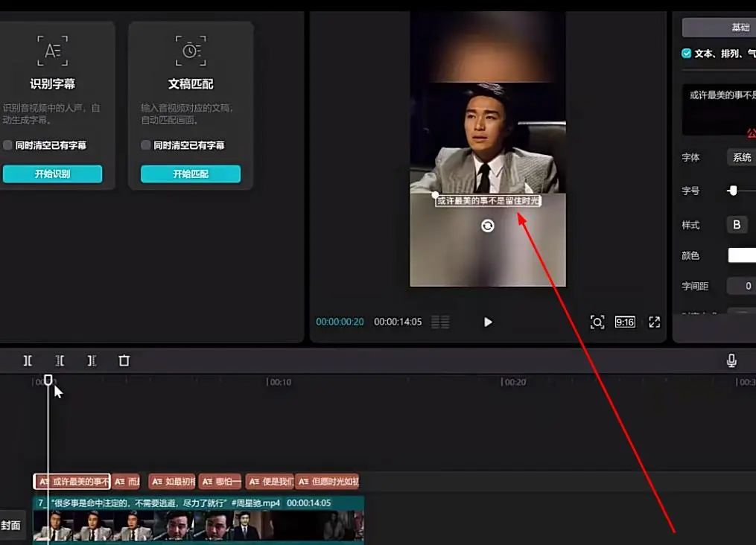
Task: Open the white text color swatch
Action: click(x=743, y=255)
